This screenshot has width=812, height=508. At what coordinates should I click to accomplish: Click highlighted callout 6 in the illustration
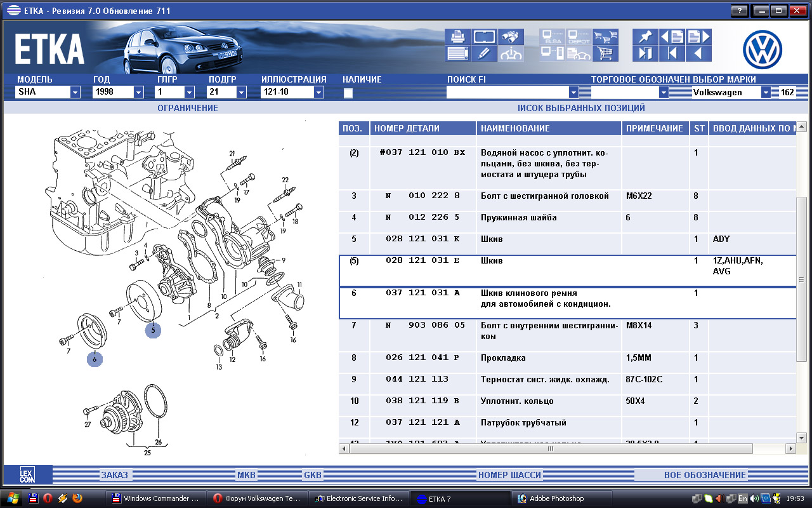95,359
